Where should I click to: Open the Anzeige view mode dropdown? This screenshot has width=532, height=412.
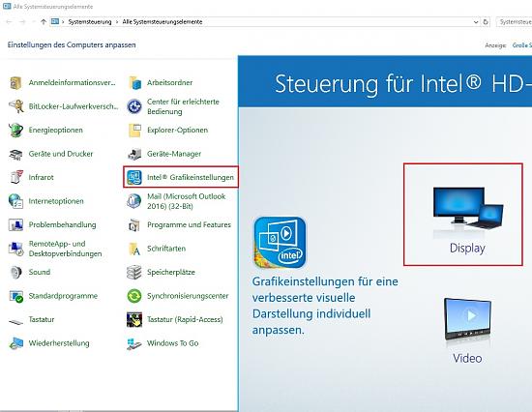[522, 45]
